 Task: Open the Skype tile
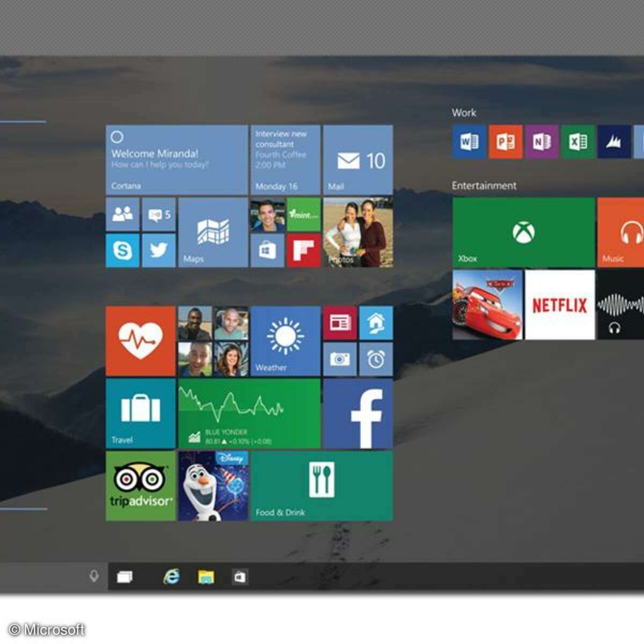[x=122, y=250]
